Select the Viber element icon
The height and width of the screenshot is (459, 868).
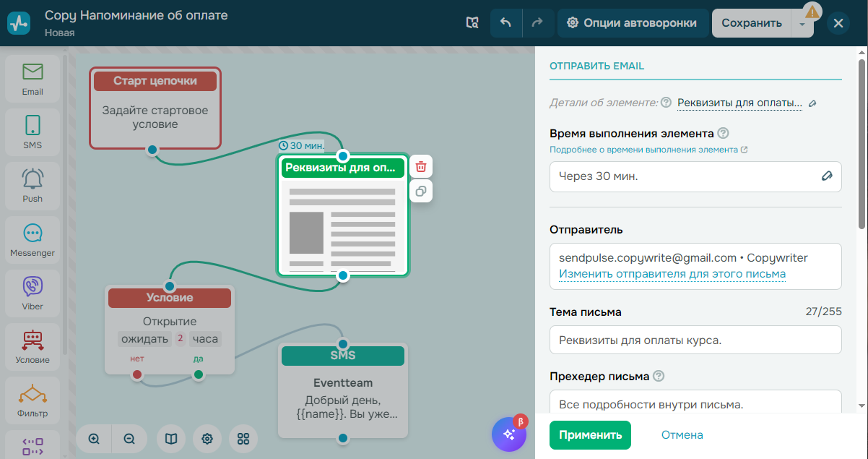[x=32, y=293]
